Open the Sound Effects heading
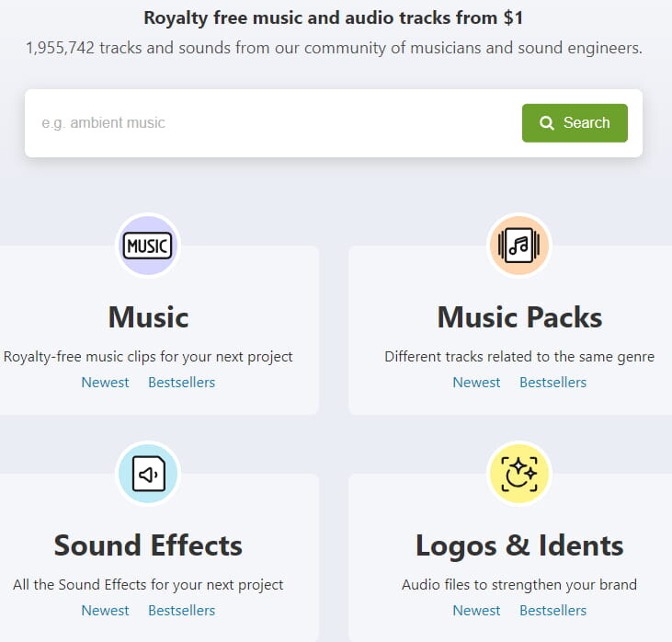This screenshot has width=672, height=642. pos(148,545)
